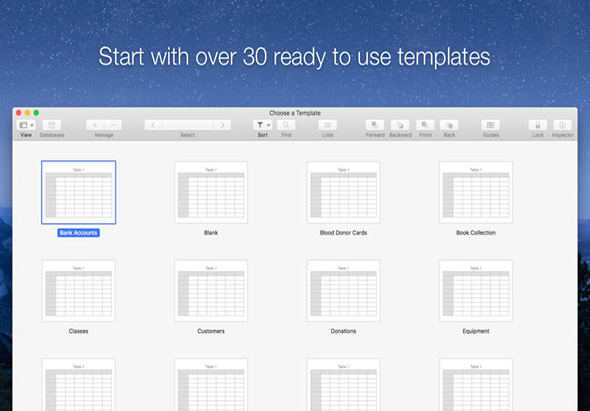Click the Manage minus button

point(113,125)
